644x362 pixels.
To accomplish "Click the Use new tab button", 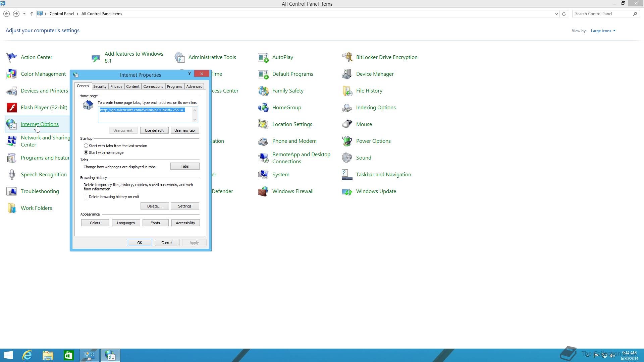I will tap(184, 130).
